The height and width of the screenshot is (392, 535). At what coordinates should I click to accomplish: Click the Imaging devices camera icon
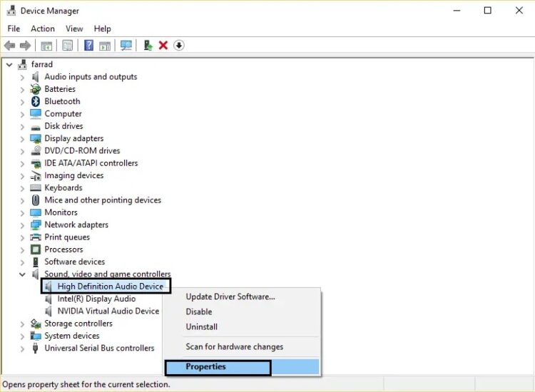coord(36,175)
